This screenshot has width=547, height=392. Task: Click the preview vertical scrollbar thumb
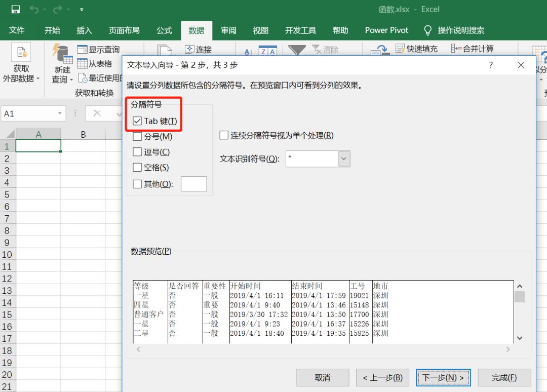point(520,297)
